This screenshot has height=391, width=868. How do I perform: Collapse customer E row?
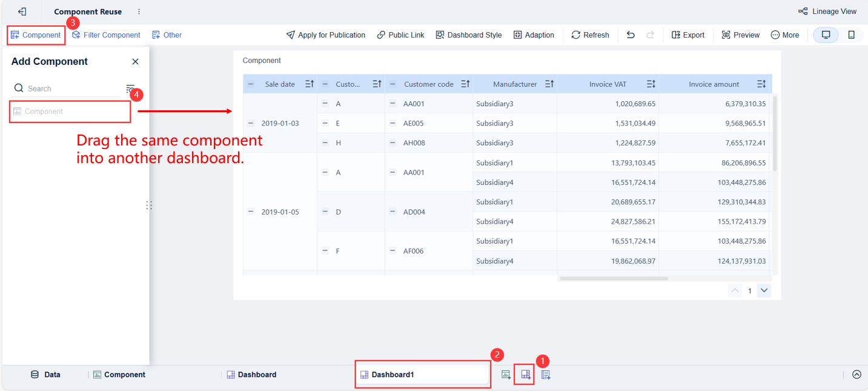pyautogui.click(x=325, y=123)
